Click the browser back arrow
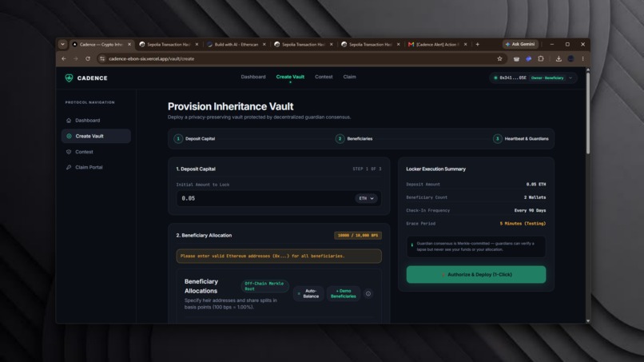Image resolution: width=644 pixels, height=362 pixels. click(64, 59)
